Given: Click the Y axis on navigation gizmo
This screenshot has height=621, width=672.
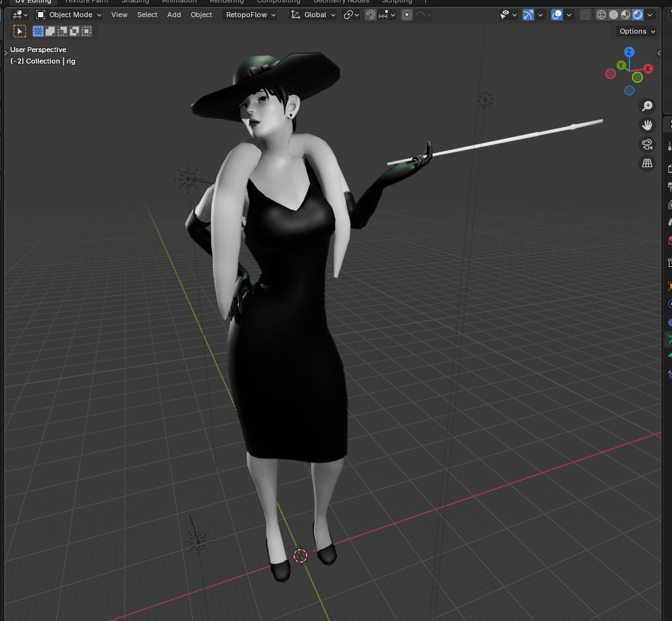Looking at the screenshot, I should (621, 65).
